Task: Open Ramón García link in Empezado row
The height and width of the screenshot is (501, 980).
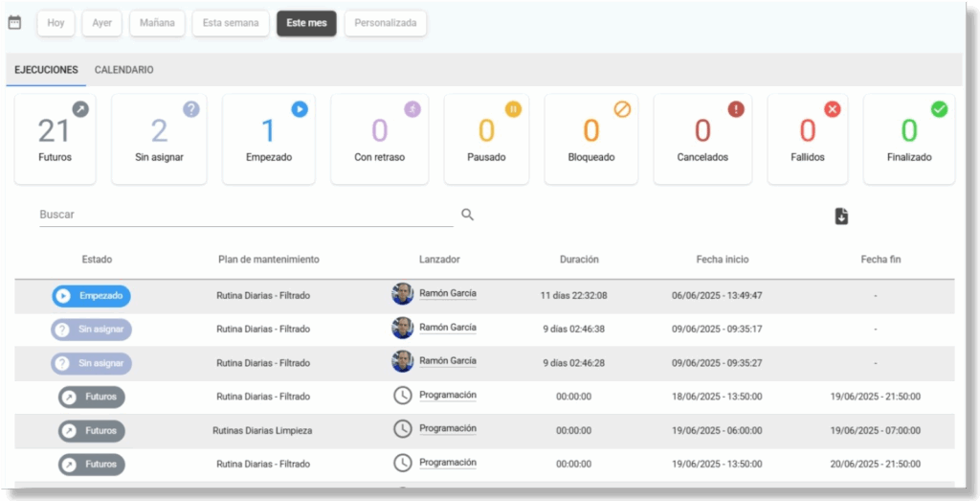Action: point(447,294)
